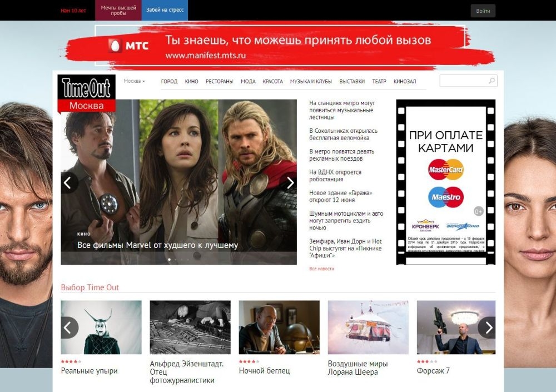Open news about nine advertising metro trains
556x392 pixels.
click(x=341, y=155)
